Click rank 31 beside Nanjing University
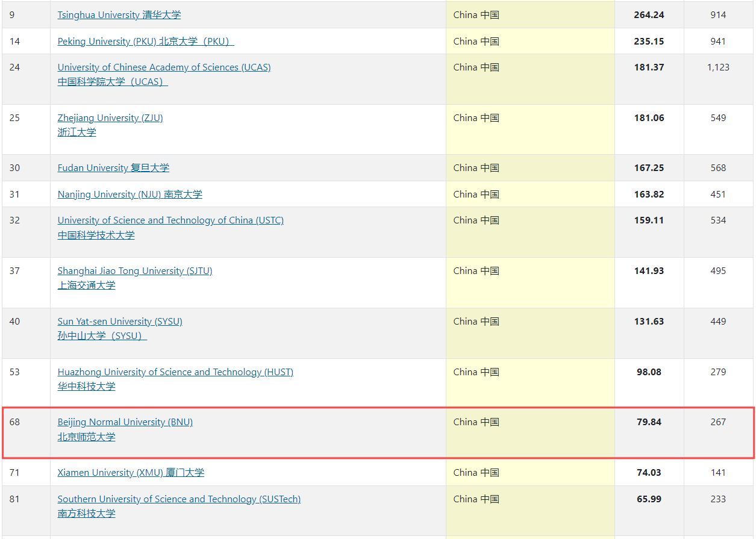 [x=14, y=195]
